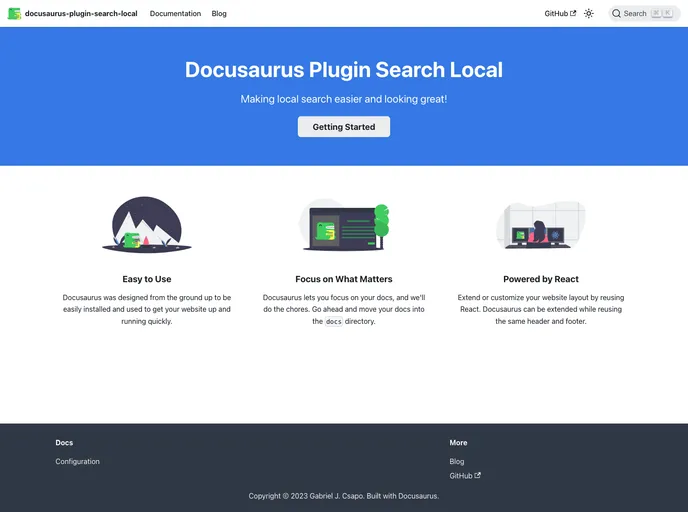
Task: Click the Focus on What Matters illustration
Action: 344,225
